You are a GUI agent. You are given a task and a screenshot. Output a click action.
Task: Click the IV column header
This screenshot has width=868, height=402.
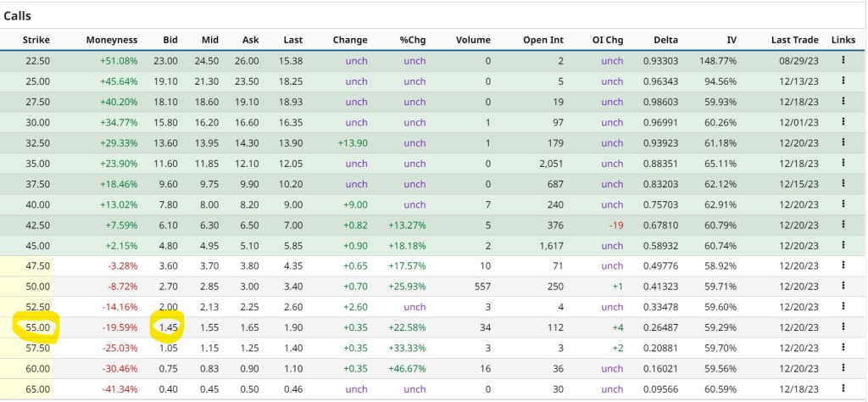click(x=732, y=40)
